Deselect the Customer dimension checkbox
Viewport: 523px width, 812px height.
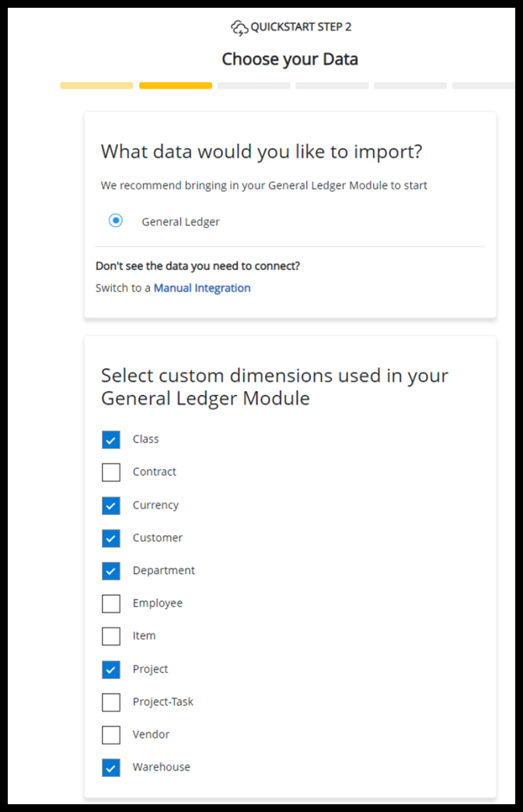(x=111, y=538)
